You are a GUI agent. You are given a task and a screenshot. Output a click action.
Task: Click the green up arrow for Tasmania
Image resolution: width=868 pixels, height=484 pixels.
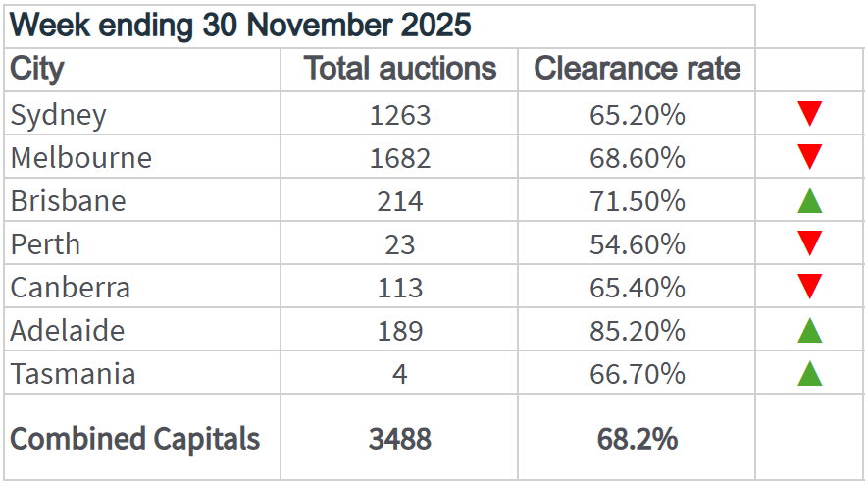pos(809,374)
